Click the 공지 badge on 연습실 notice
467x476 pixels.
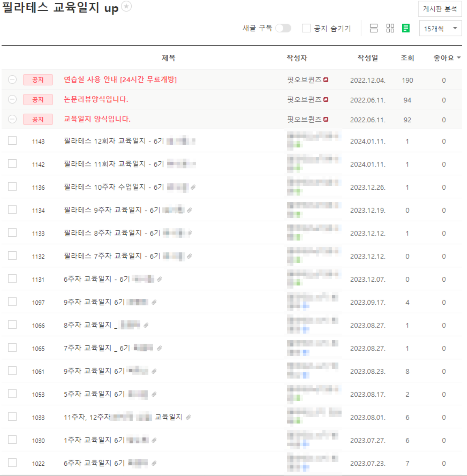point(38,80)
